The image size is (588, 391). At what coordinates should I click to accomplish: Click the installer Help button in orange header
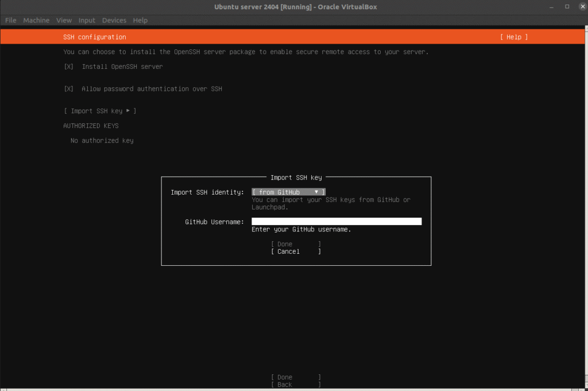(x=513, y=37)
